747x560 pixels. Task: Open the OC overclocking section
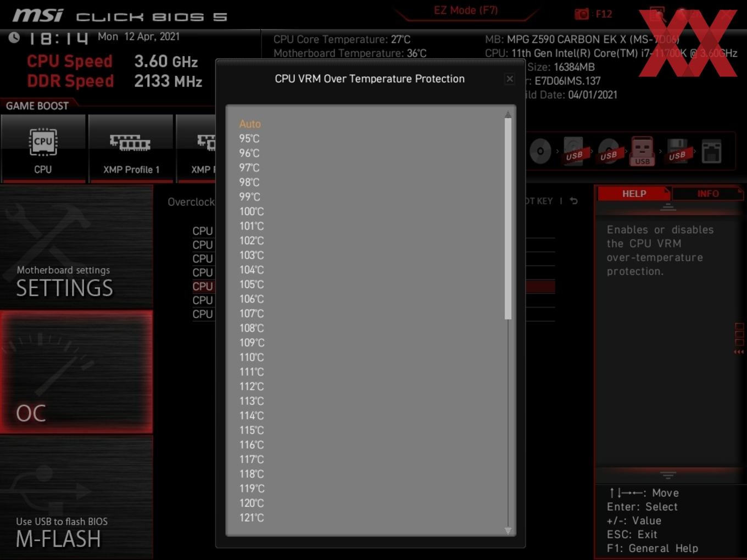coord(76,372)
